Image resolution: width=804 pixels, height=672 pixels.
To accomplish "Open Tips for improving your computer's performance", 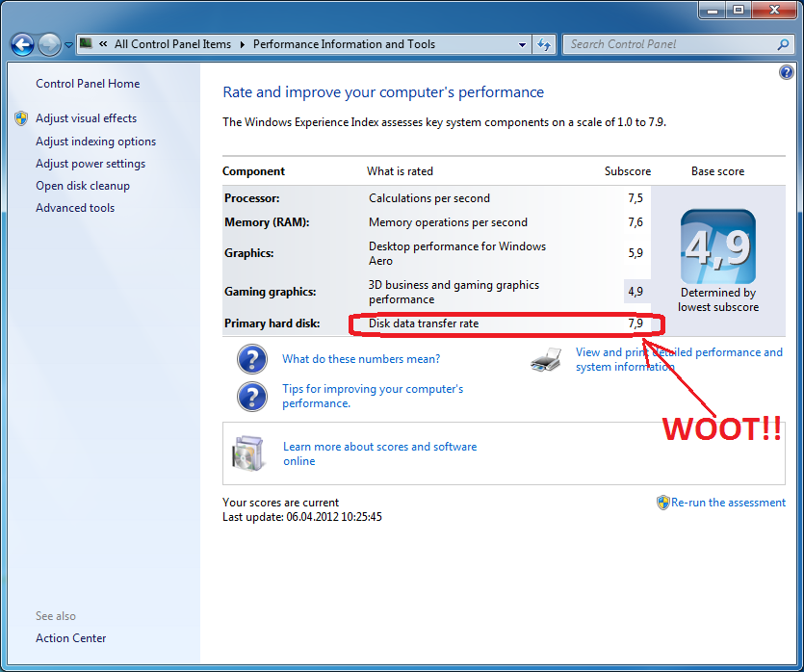I will pyautogui.click(x=373, y=397).
